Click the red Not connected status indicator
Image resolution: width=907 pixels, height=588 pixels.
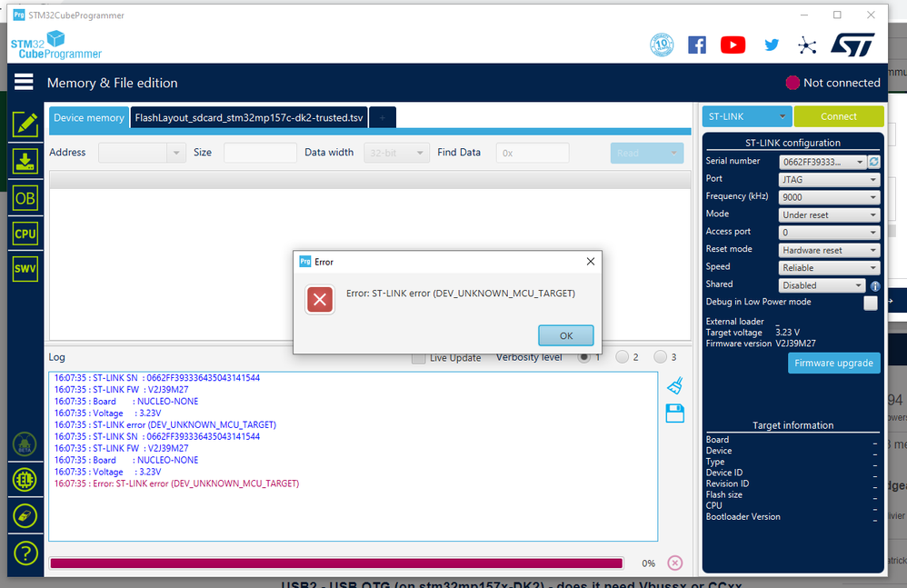(792, 83)
